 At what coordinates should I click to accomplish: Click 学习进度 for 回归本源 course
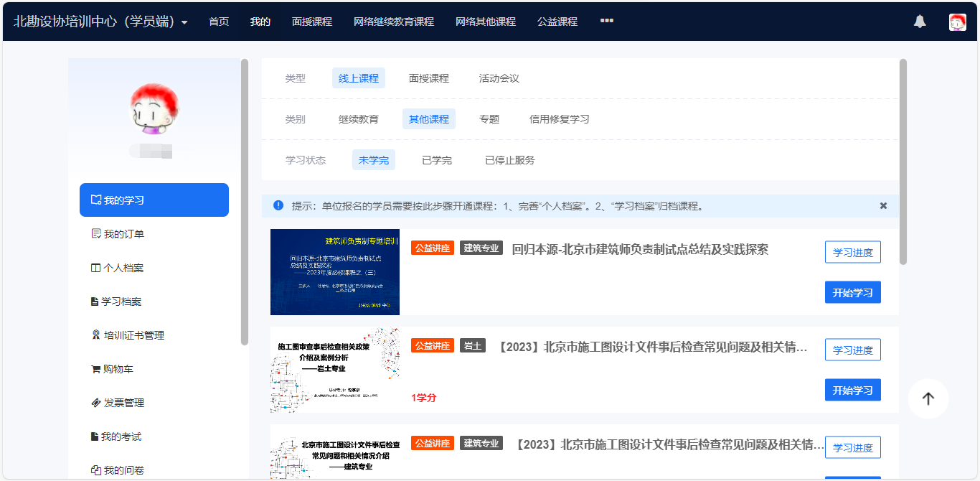853,252
